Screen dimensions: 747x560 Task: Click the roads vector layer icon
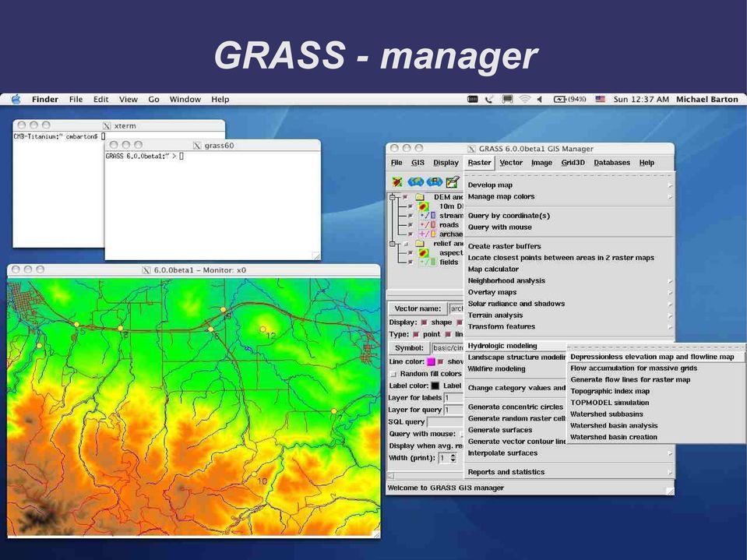[428, 225]
